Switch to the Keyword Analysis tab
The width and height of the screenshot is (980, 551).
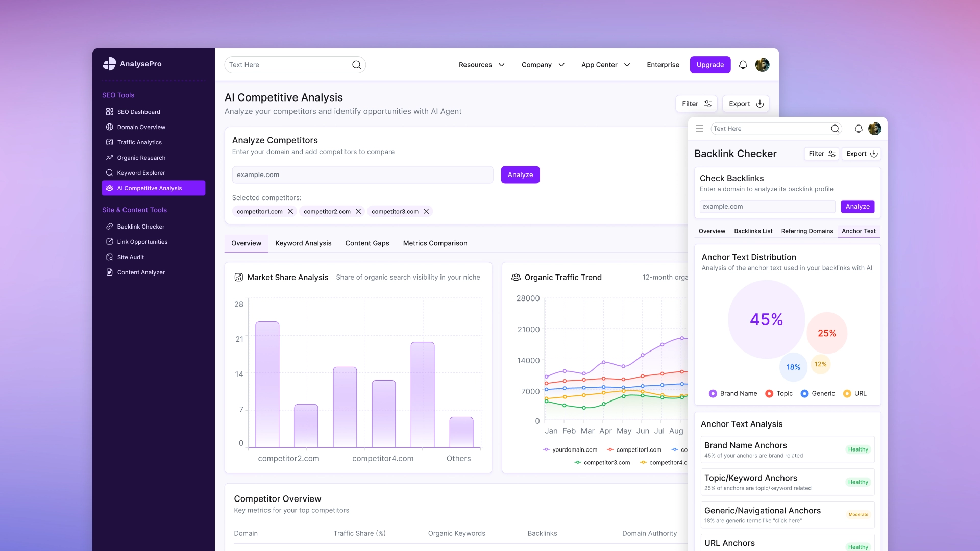[303, 243]
